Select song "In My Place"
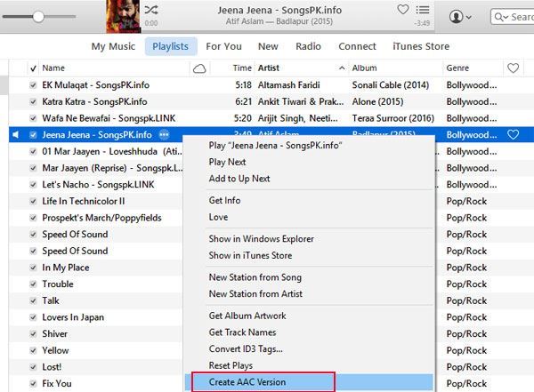534x392 pixels. (66, 268)
